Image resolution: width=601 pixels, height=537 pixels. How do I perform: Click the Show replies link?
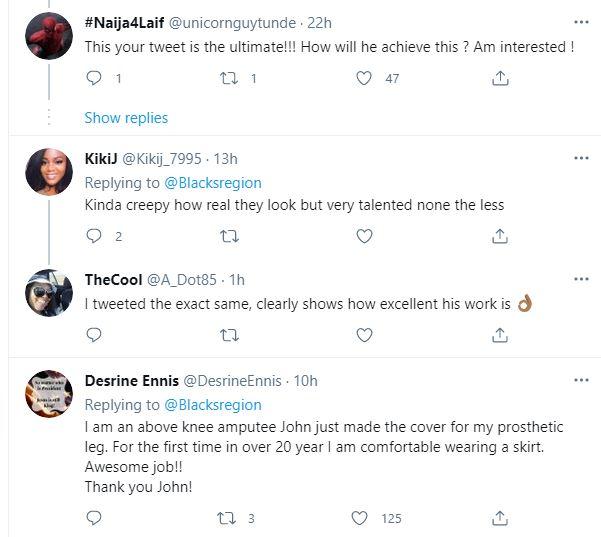pos(126,117)
